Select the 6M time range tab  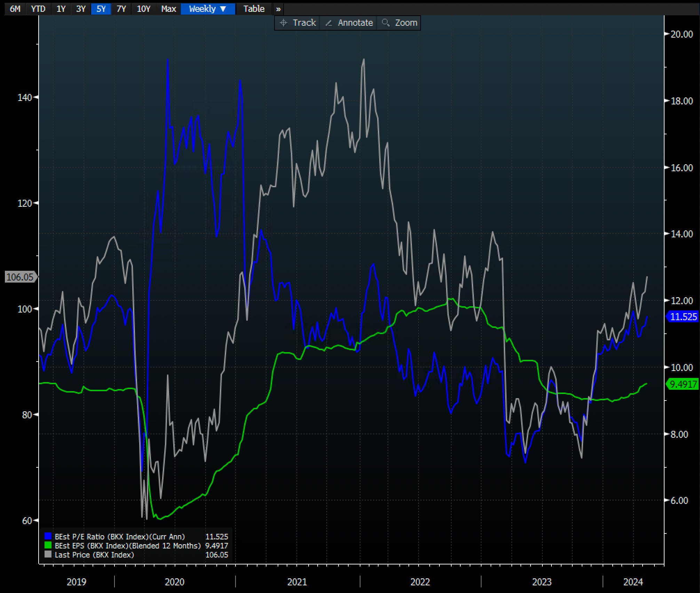tap(15, 9)
